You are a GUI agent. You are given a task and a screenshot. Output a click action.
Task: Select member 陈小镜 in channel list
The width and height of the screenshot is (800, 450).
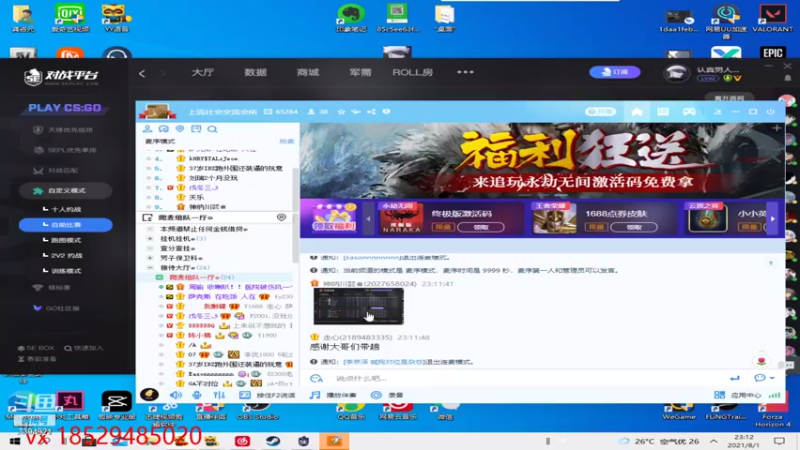click(x=199, y=335)
